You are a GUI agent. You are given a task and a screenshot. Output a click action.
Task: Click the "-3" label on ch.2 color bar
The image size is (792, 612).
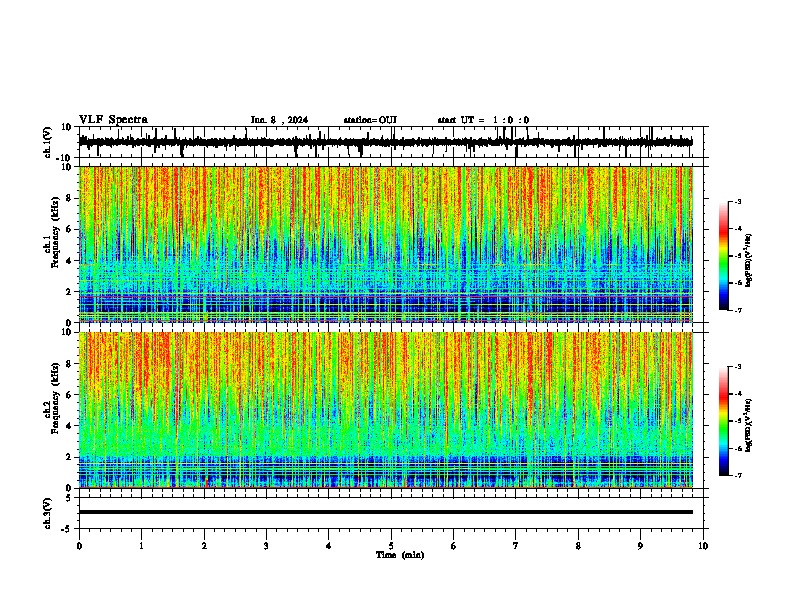[738, 367]
